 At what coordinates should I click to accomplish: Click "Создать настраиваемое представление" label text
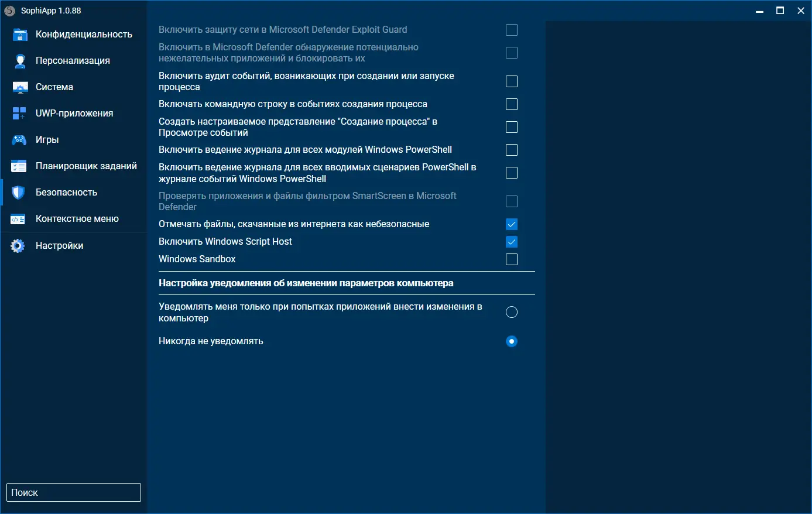(x=298, y=127)
